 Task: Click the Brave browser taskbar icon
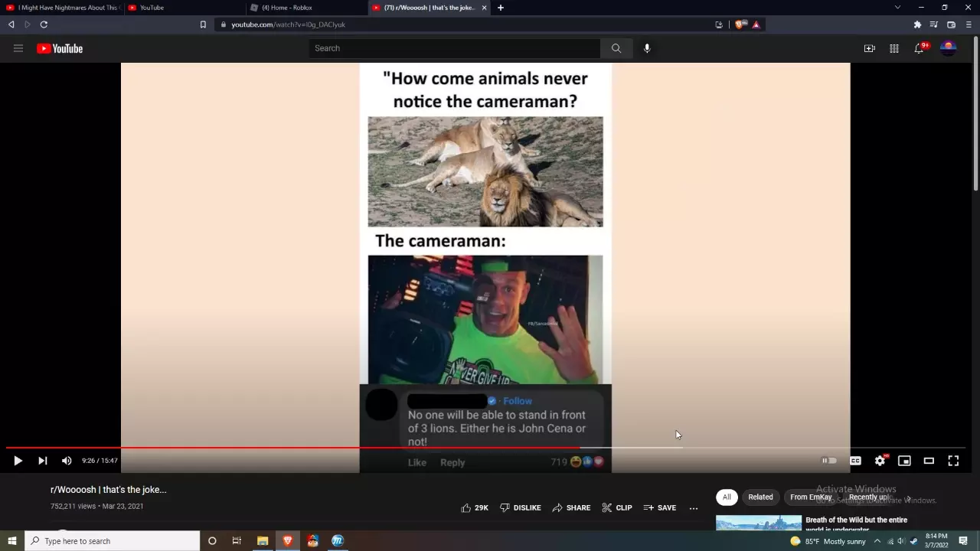coord(288,541)
